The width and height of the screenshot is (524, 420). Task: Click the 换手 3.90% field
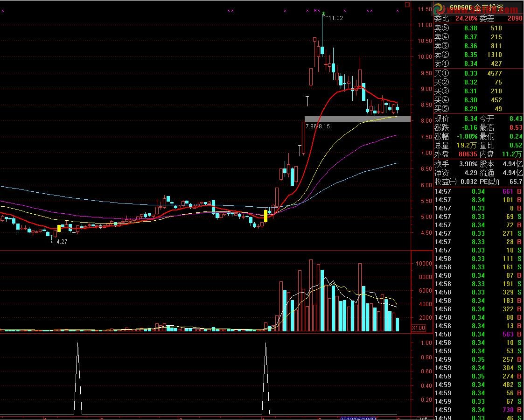point(456,164)
